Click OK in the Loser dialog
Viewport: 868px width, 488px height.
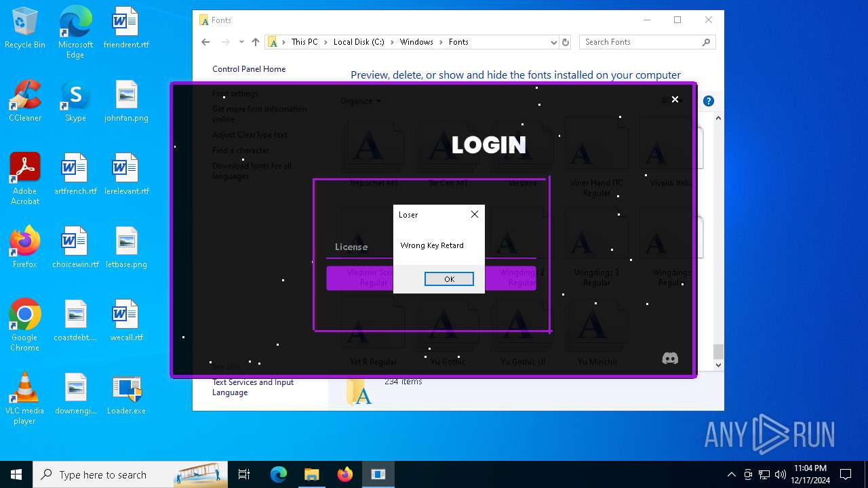pyautogui.click(x=449, y=279)
